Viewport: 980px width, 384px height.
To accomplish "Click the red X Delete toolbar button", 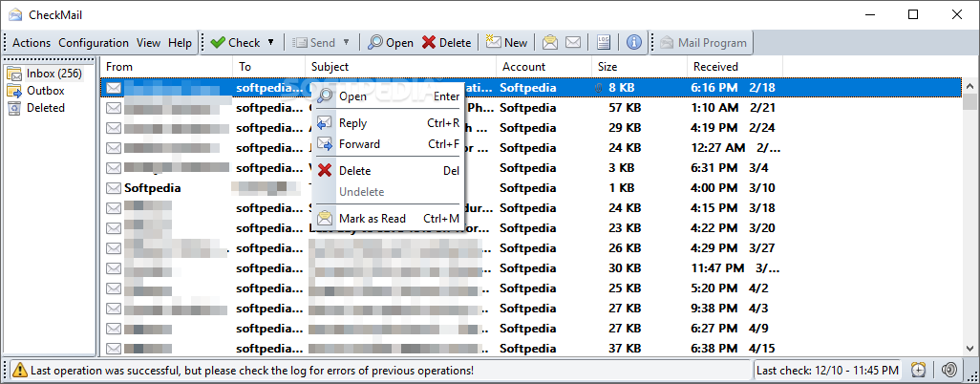I will click(x=446, y=43).
